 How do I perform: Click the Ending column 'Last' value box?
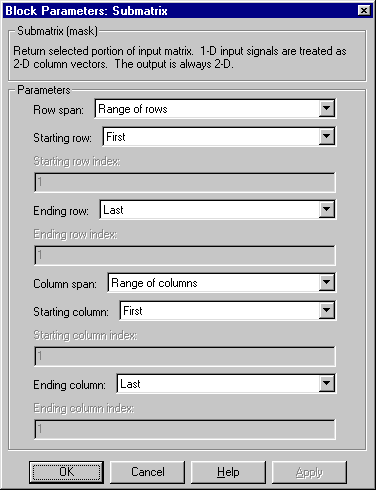[226, 384]
